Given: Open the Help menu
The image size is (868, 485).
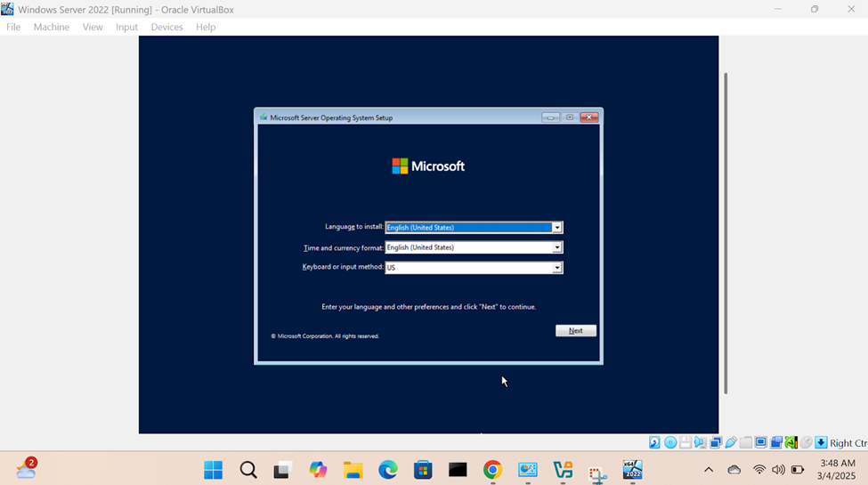Looking at the screenshot, I should 206,27.
